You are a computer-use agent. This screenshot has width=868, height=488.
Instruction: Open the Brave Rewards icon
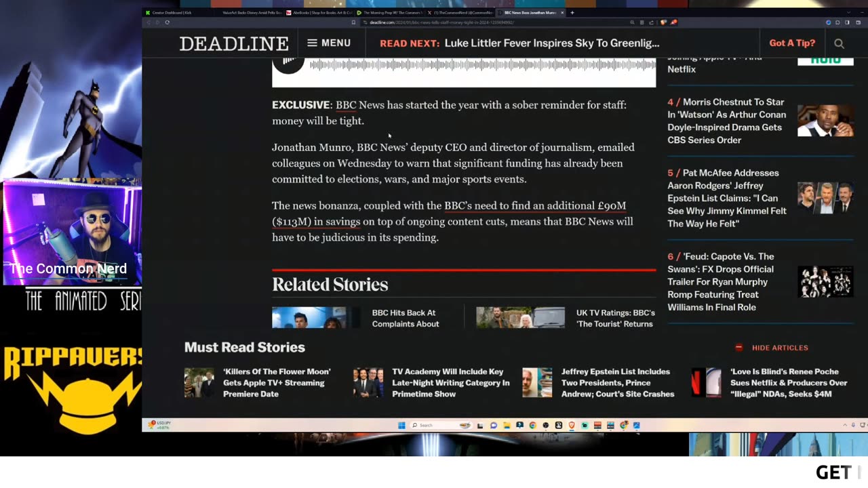coord(673,22)
